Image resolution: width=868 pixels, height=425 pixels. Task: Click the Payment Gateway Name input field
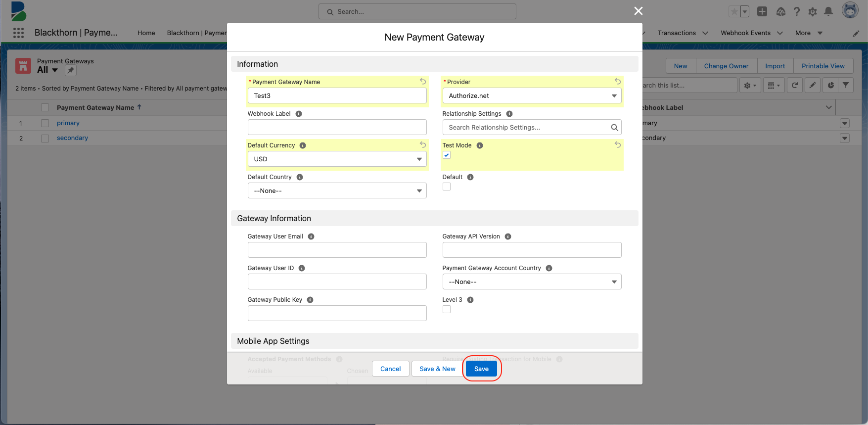click(337, 95)
